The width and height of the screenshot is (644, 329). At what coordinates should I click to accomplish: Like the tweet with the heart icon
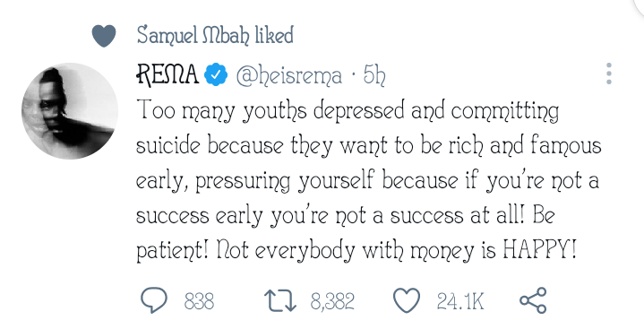(407, 300)
